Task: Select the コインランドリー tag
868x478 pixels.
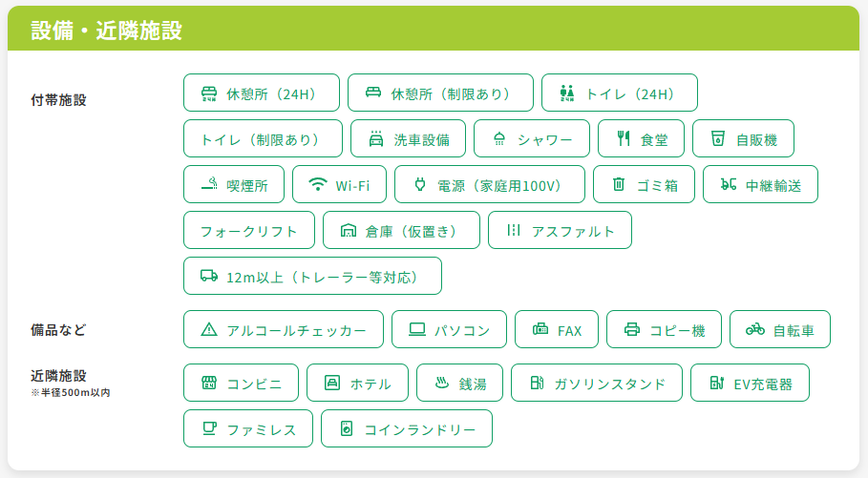Action: (406, 429)
